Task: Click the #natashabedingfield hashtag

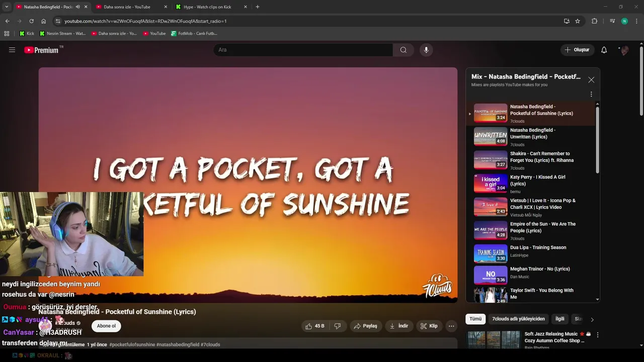Action: click(178, 344)
